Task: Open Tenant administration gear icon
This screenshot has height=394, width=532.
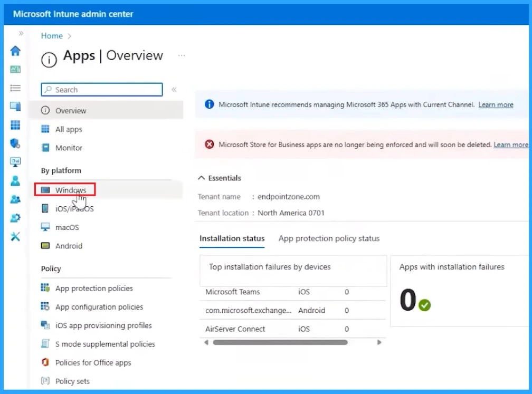Action: point(15,218)
